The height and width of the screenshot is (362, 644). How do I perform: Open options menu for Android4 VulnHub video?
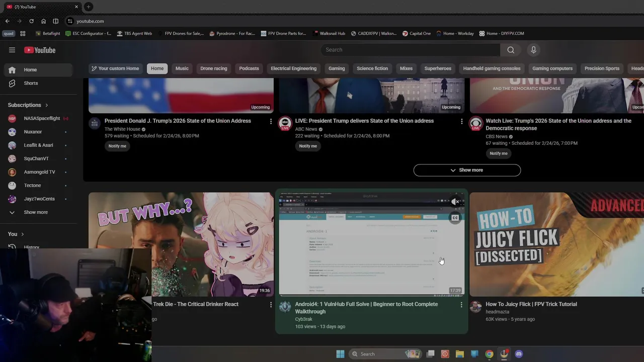click(461, 305)
